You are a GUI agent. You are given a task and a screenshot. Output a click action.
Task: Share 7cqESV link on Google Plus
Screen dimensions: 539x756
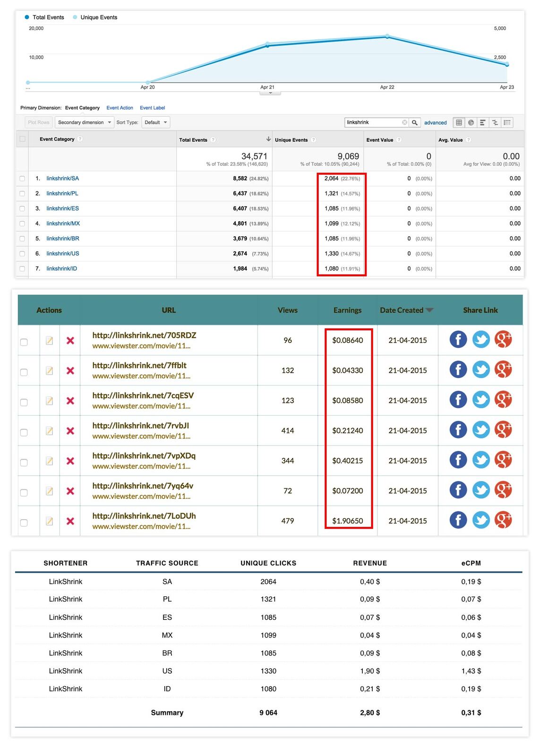(x=503, y=400)
